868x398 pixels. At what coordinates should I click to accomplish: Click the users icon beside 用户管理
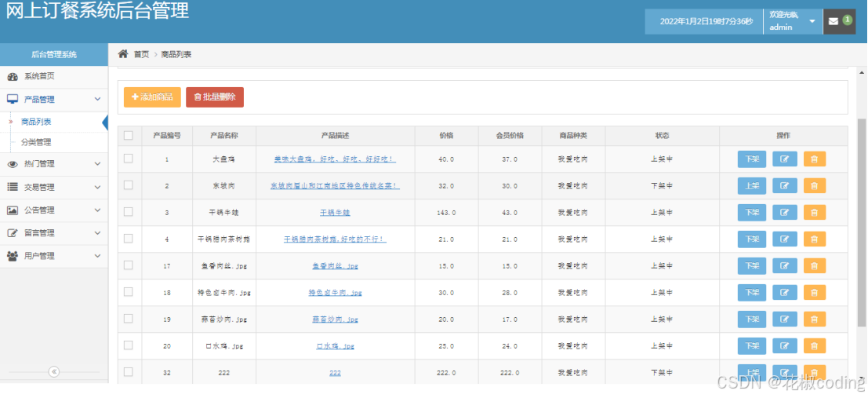pyautogui.click(x=13, y=256)
